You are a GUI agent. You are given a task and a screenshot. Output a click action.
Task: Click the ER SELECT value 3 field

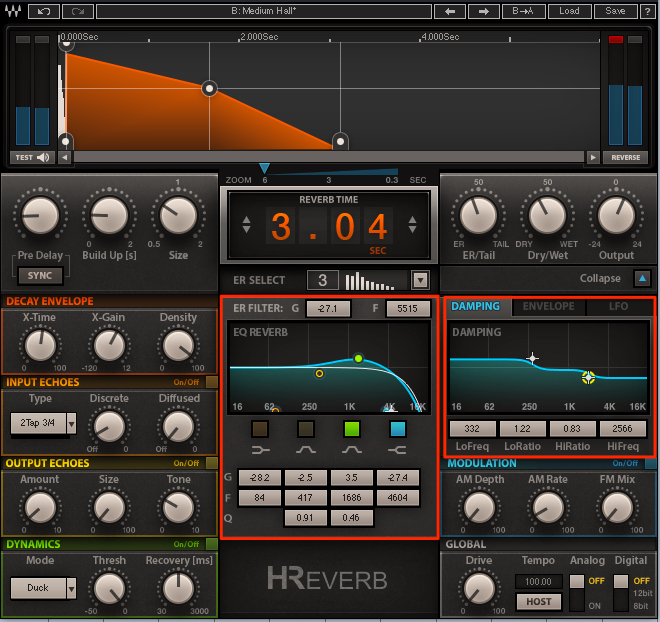[x=323, y=280]
